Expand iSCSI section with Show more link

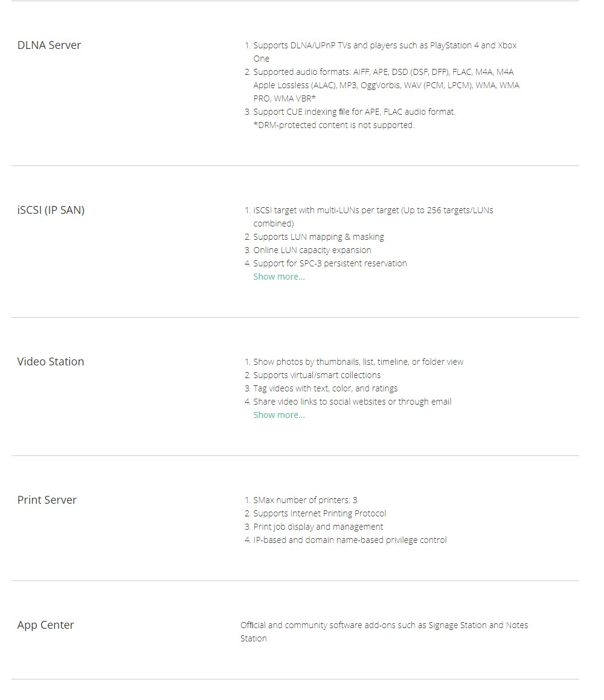pos(278,277)
